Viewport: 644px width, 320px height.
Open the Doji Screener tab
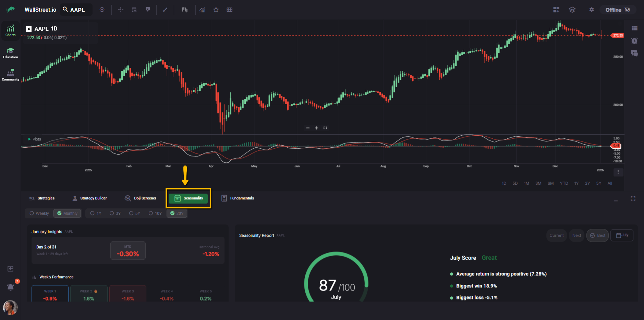pos(141,198)
